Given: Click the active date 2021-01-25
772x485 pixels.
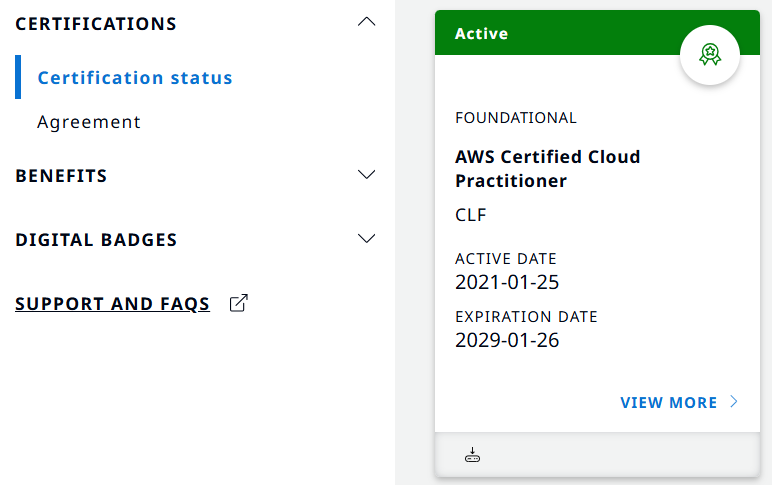Looking at the screenshot, I should click(507, 282).
